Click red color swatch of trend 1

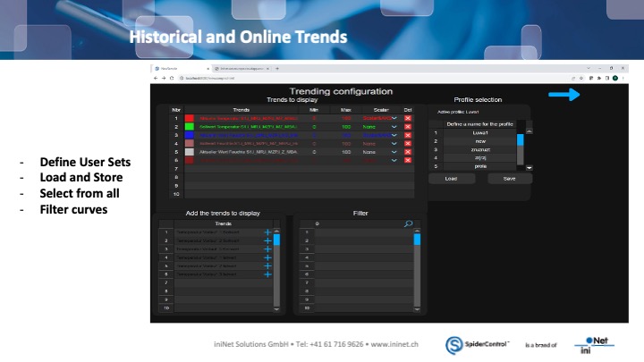[189, 118]
